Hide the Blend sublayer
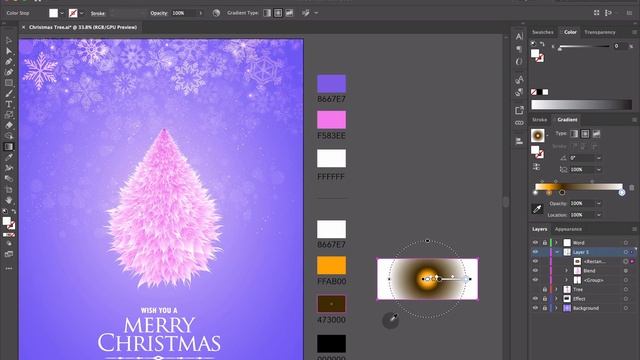The image size is (640, 360). (x=535, y=271)
